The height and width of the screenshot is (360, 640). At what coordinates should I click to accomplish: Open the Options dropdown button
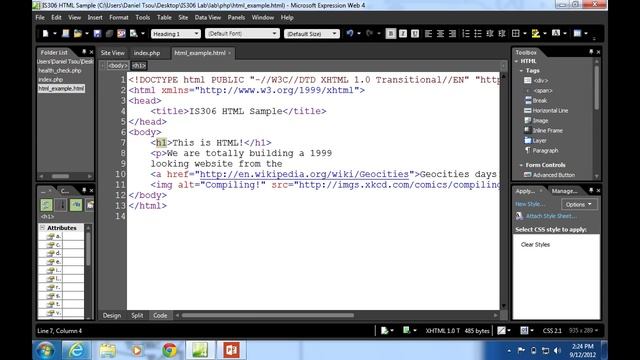coord(579,204)
